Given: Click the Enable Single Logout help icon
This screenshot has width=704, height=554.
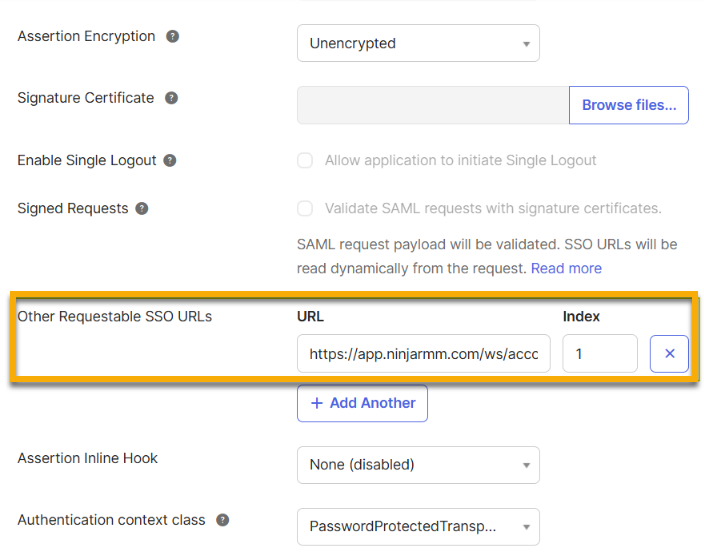Looking at the screenshot, I should tap(170, 160).
